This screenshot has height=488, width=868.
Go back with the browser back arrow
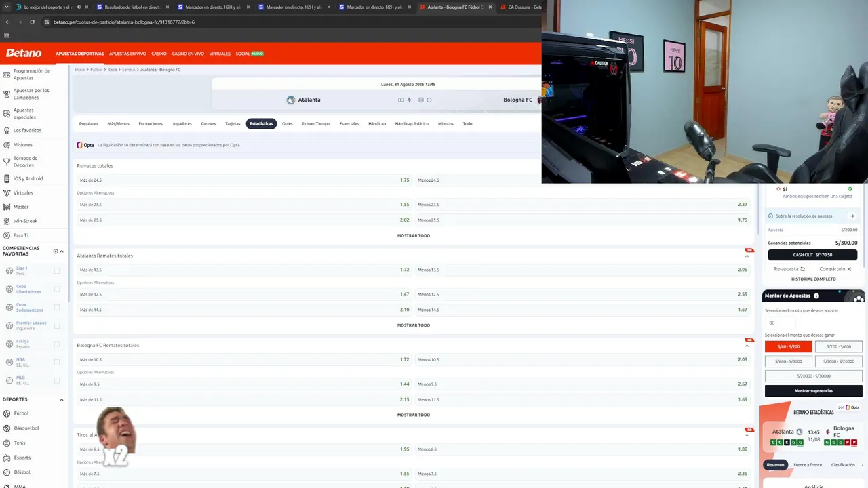tap(7, 22)
